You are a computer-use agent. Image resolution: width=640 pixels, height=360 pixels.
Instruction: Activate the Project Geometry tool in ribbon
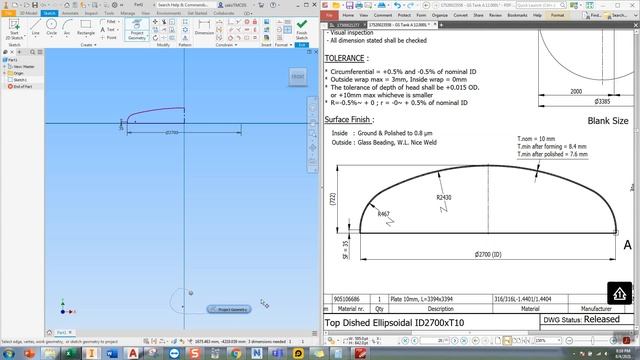click(x=137, y=29)
